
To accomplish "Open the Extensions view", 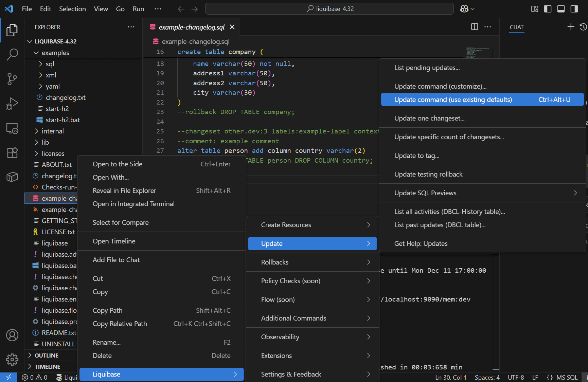I will pyautogui.click(x=12, y=153).
